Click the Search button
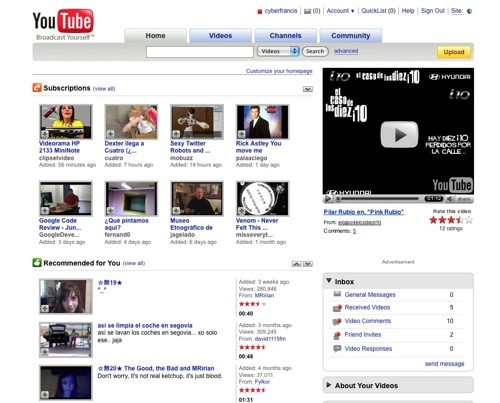Image resolution: width=500 pixels, height=403 pixels. pos(315,51)
